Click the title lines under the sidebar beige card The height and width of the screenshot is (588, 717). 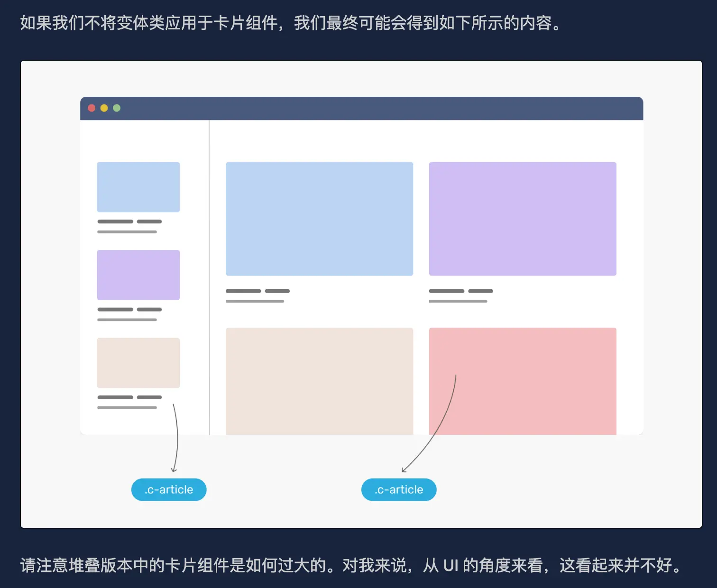pos(129,397)
